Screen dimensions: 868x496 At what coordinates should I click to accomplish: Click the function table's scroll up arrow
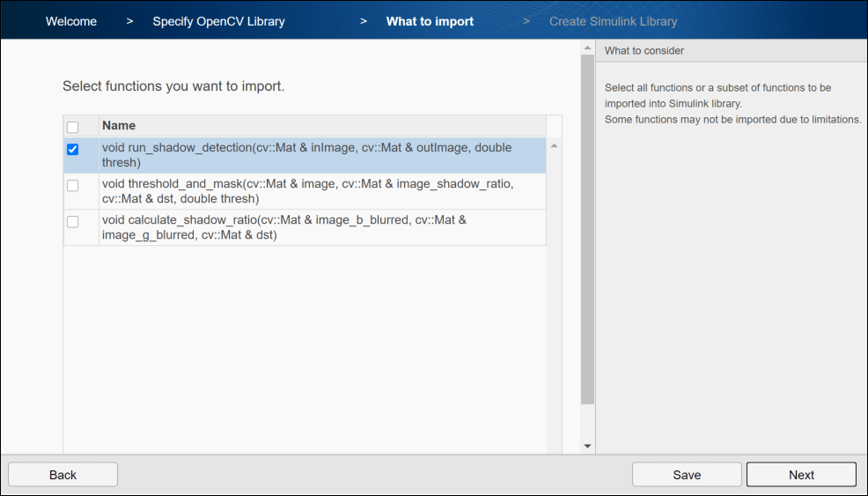coord(554,145)
